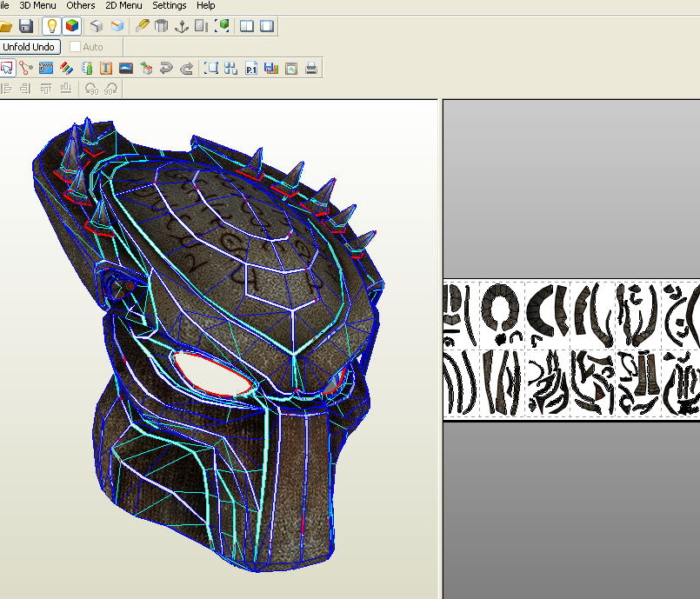Select the pattern page with ring-shaped part

coord(502,314)
